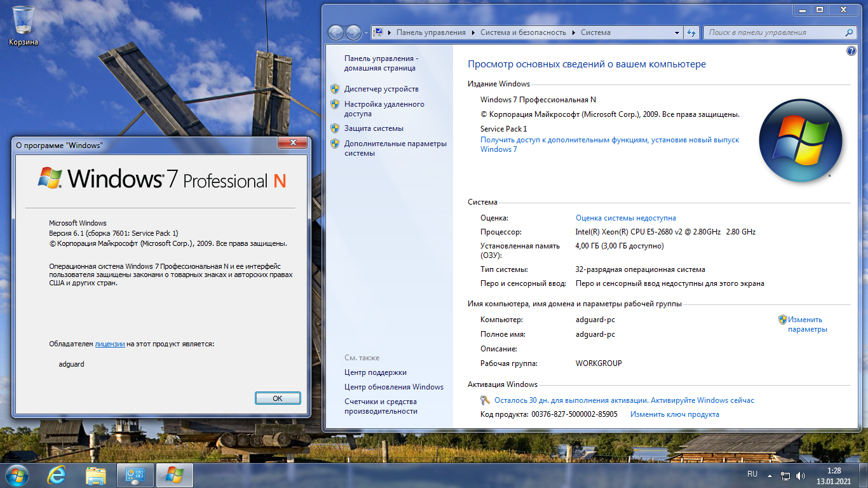
Task: Switch to the Control Panel taskbar window
Action: point(135,475)
